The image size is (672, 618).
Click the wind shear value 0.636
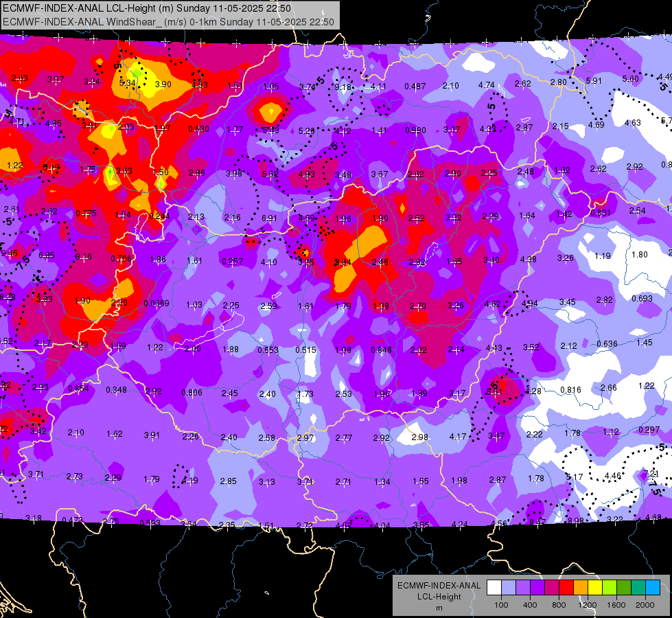click(x=607, y=344)
